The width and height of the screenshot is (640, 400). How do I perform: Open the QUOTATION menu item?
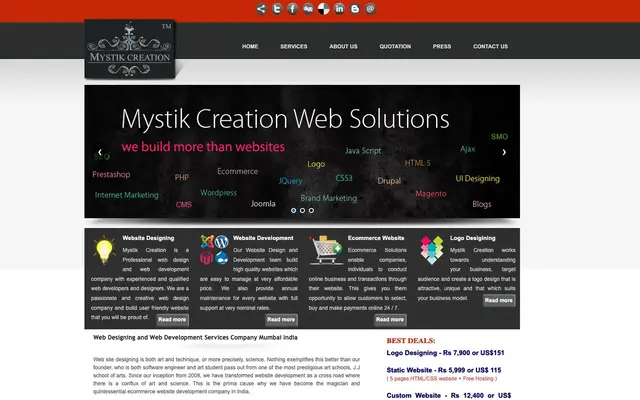pyautogui.click(x=395, y=47)
